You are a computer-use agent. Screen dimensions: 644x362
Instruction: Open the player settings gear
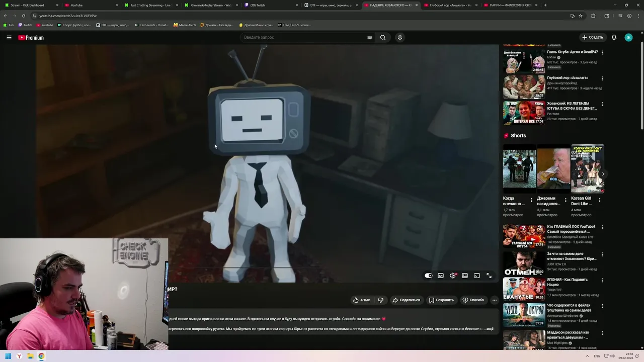(453, 276)
